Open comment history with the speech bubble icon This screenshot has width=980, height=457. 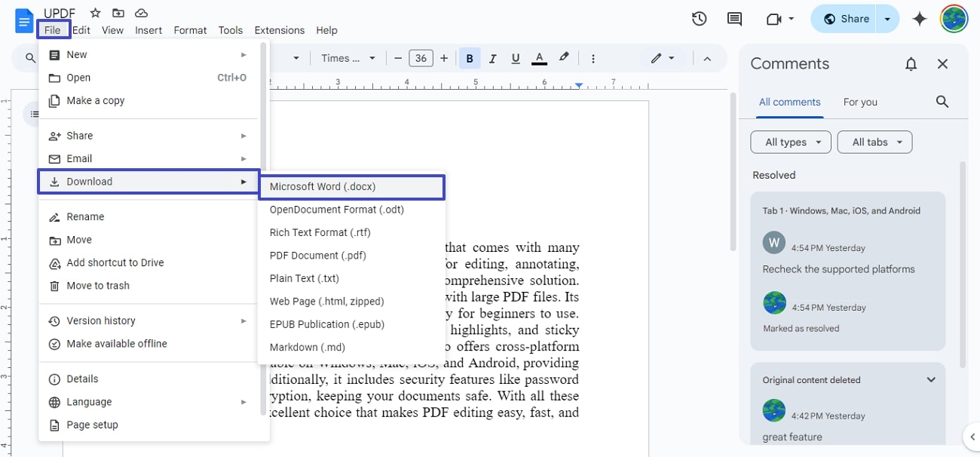tap(733, 19)
